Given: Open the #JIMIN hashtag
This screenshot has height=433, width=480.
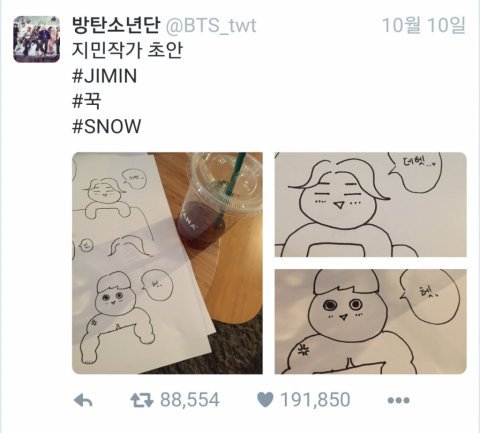Looking at the screenshot, I should coord(104,76).
